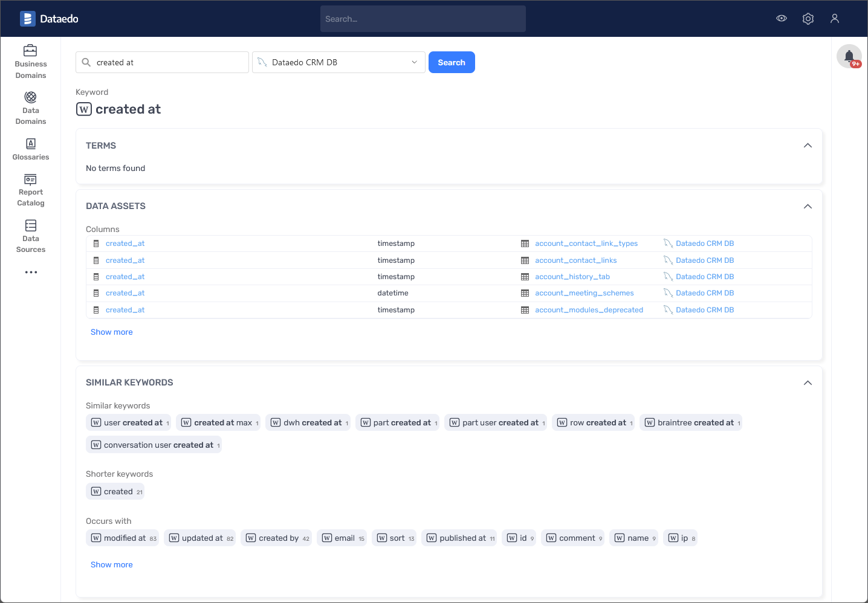This screenshot has height=603, width=868.
Task: Click database icon in account_meeting_schemes row
Action: click(668, 293)
